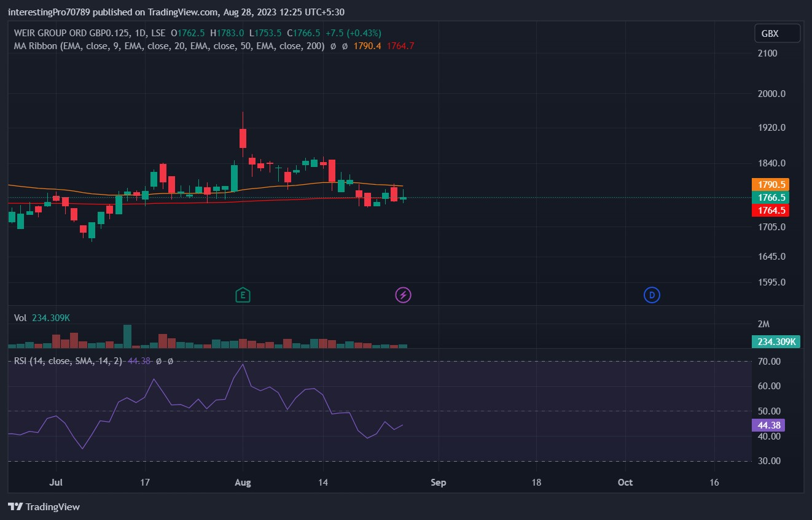Click the blue dividend D marker icon
Viewport: 812px width, 520px height.
click(652, 295)
